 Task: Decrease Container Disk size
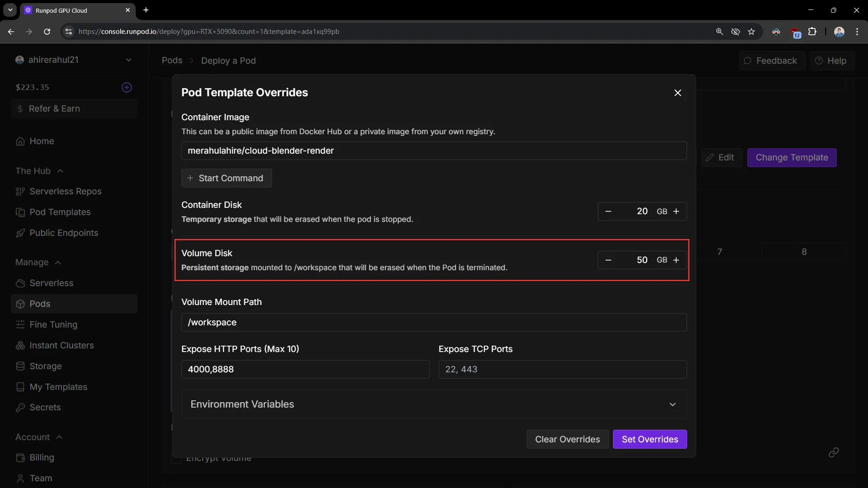point(608,211)
